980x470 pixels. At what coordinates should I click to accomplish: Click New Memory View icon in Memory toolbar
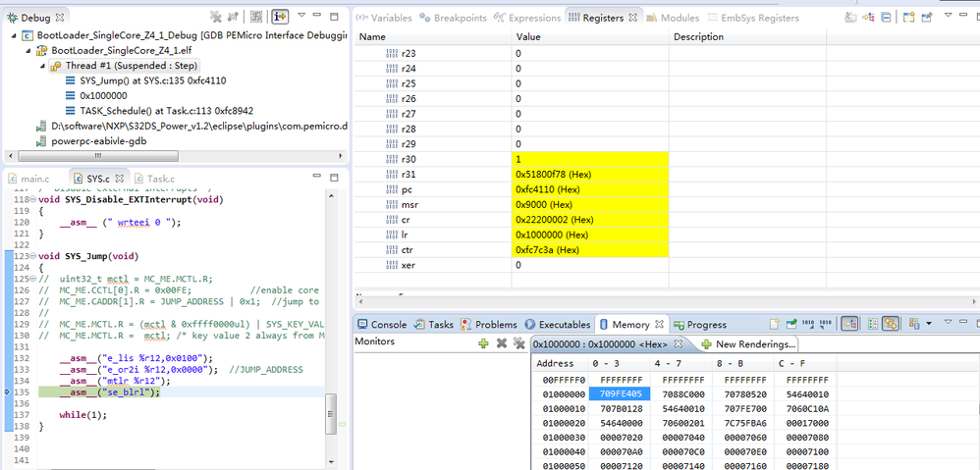(775, 324)
